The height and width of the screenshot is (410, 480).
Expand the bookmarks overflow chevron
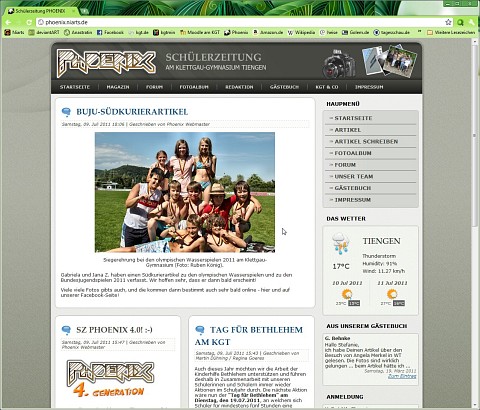click(x=420, y=32)
